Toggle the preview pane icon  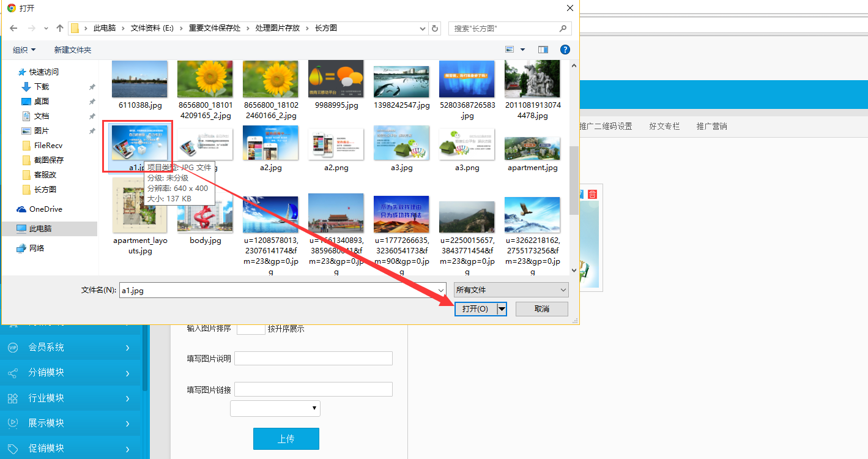[x=543, y=50]
